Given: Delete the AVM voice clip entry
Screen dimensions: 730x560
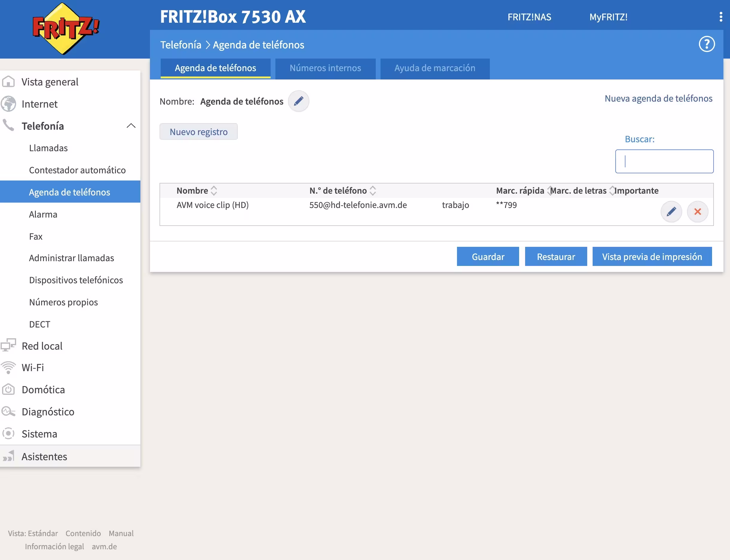Looking at the screenshot, I should 697,211.
